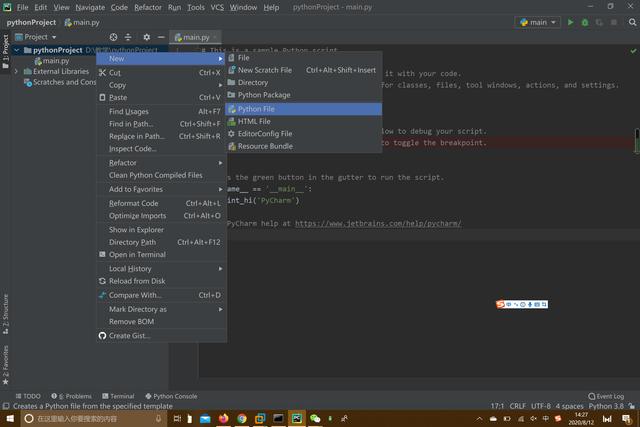Open Copy submenu in context menu
640x427 pixels.
(161, 85)
